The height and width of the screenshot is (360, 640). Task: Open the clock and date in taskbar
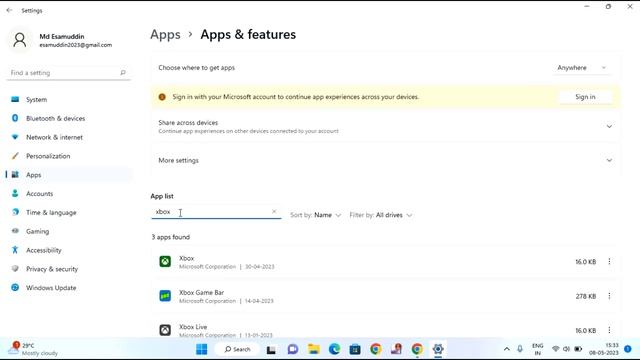[604, 349]
